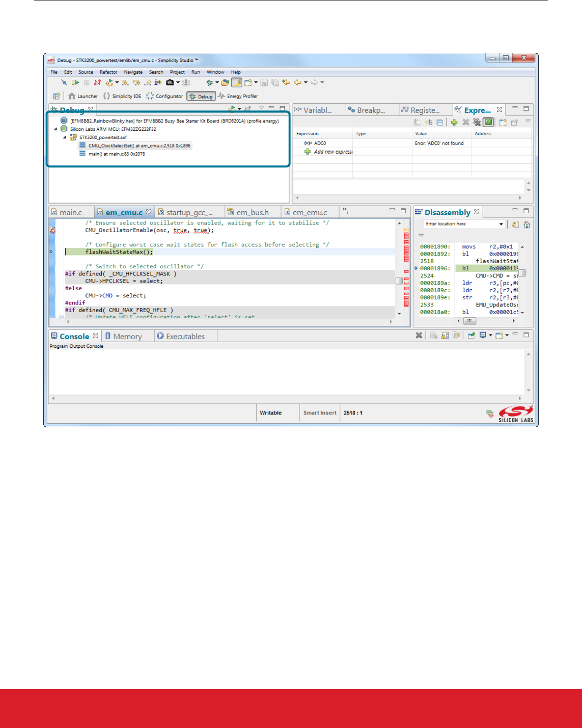Open the File menu
This screenshot has height=728, width=582.
click(x=54, y=72)
